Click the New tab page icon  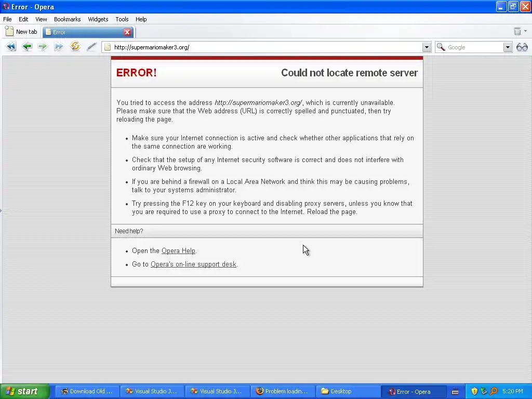9,31
